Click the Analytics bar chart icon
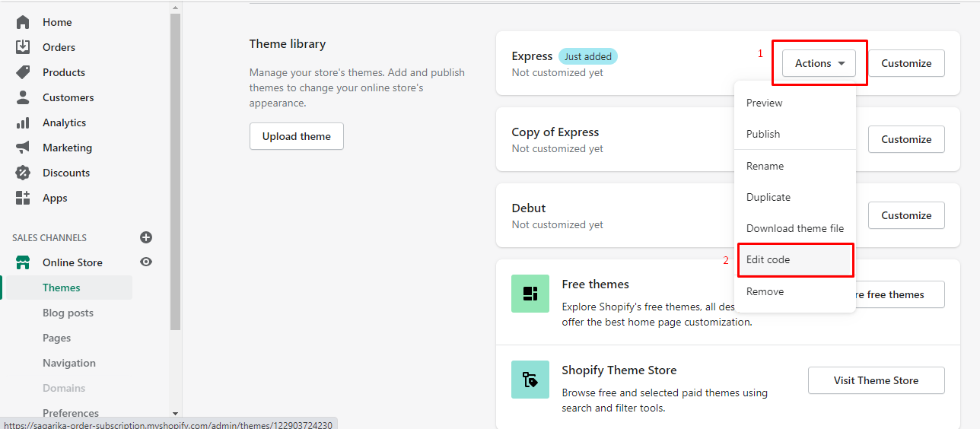Image resolution: width=980 pixels, height=429 pixels. coord(23,122)
